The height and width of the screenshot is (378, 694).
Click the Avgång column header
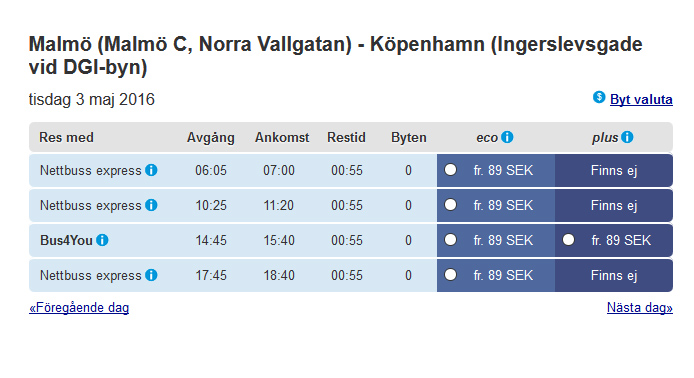tap(211, 138)
